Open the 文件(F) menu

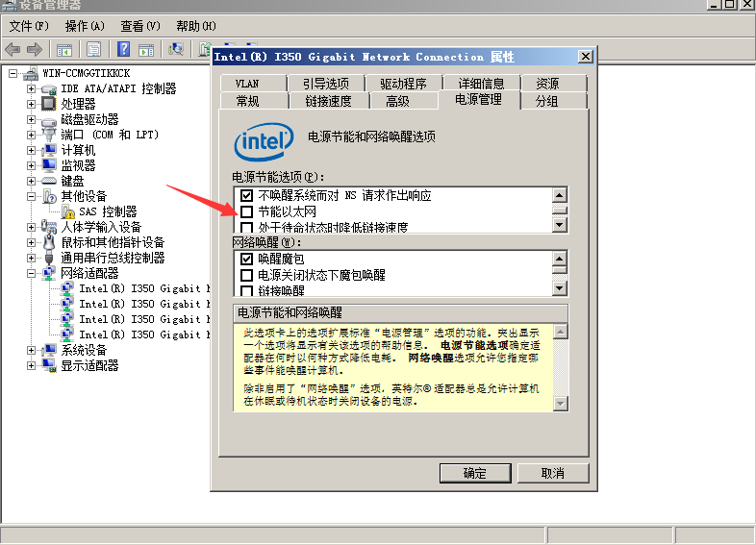29,26
